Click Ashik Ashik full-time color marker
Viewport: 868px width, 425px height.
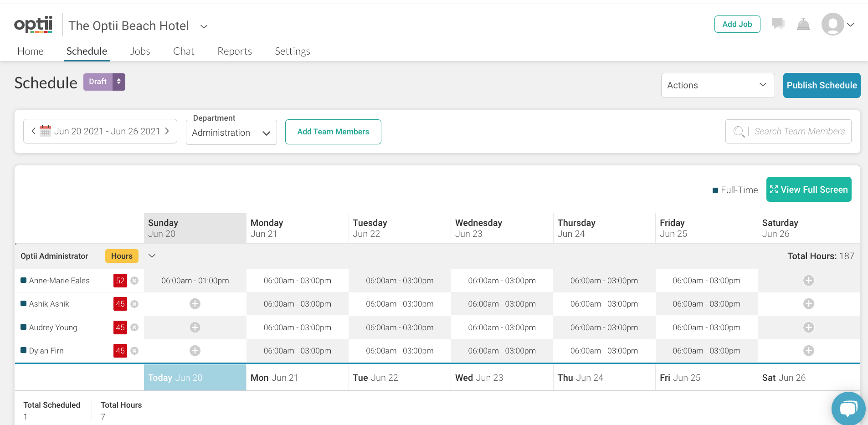click(24, 303)
